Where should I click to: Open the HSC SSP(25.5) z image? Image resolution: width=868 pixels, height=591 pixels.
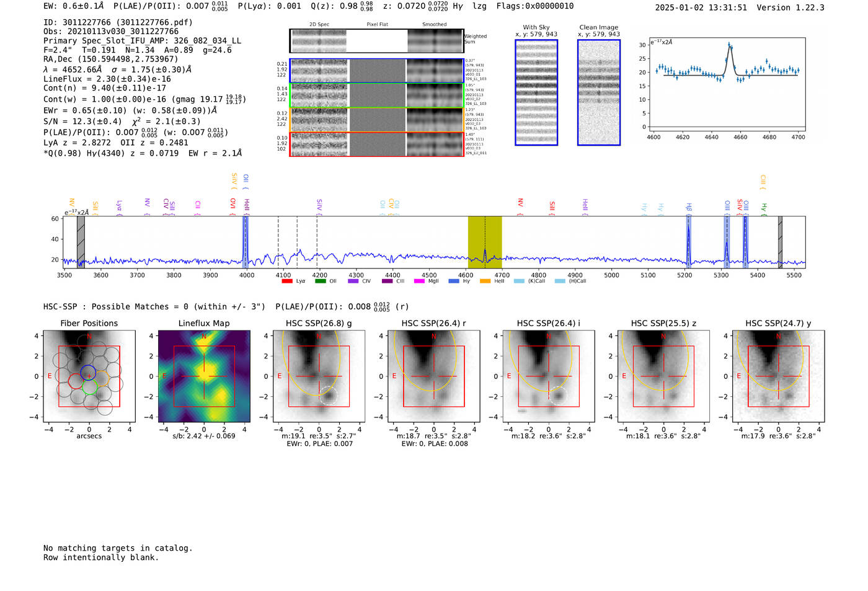[x=663, y=376]
